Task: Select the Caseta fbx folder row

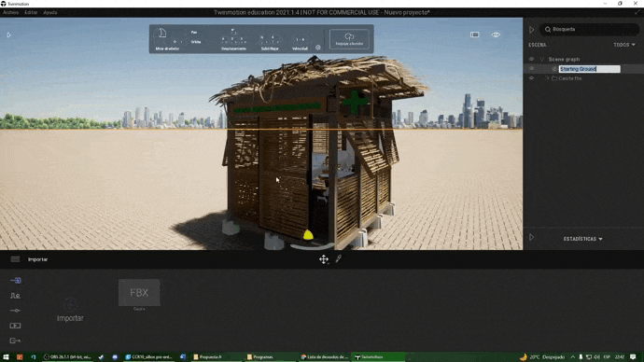Action: click(x=567, y=78)
